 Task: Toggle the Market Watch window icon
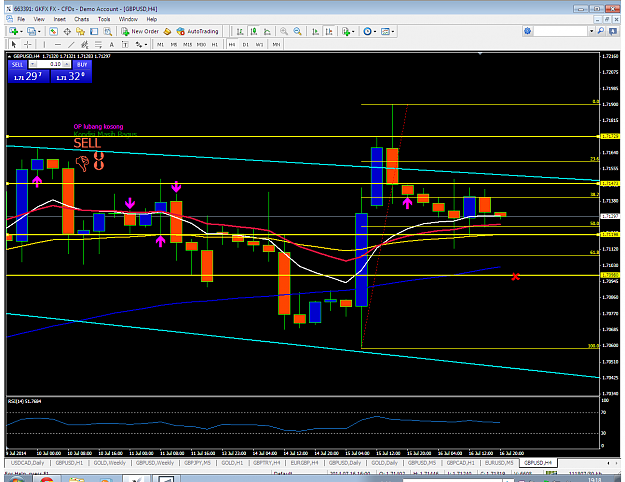[x=53, y=31]
